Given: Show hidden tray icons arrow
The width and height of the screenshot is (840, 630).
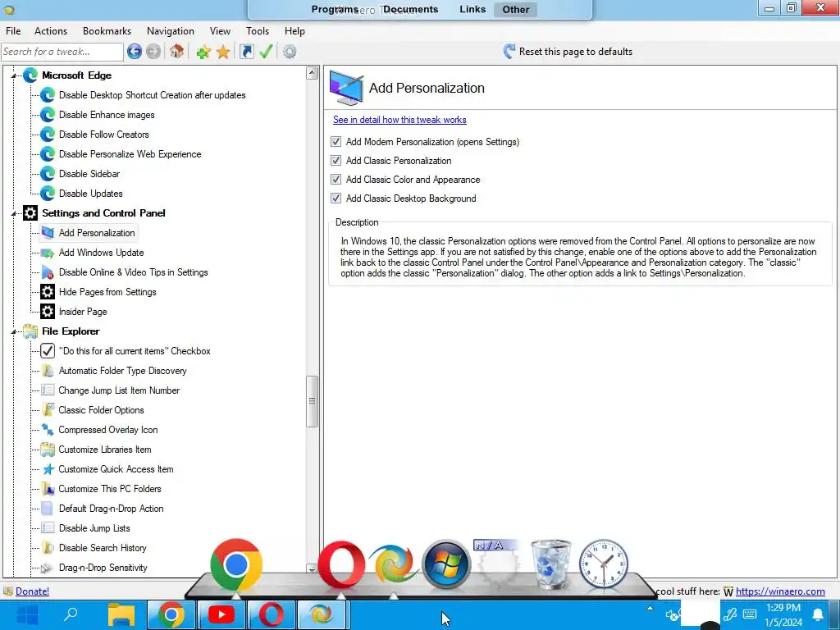Looking at the screenshot, I should (650, 608).
